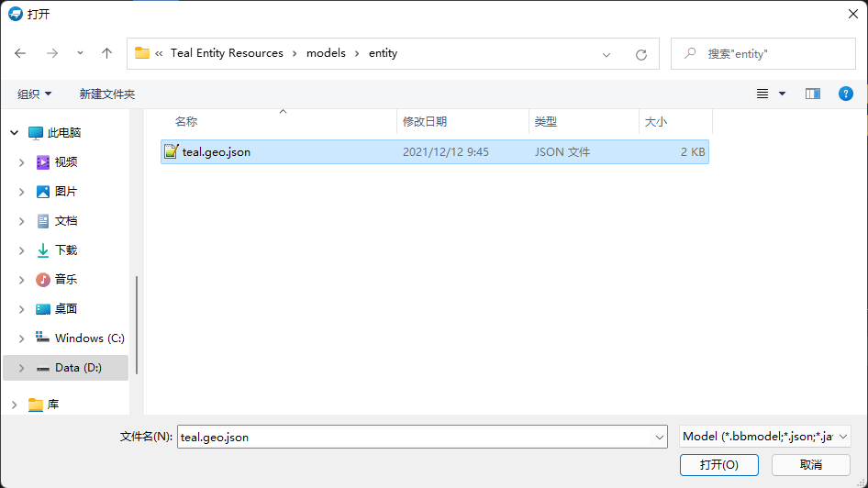Open the recent locations dropdown arrow
The image size is (868, 488).
point(80,53)
